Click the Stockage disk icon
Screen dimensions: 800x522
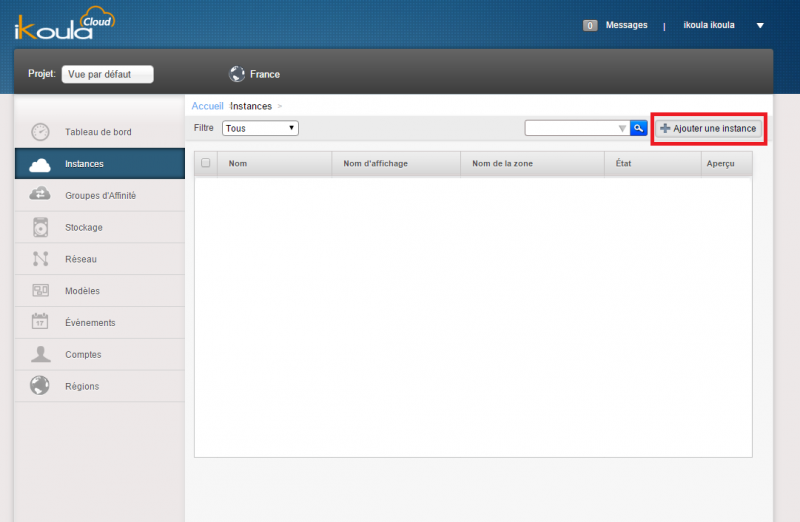coord(40,228)
